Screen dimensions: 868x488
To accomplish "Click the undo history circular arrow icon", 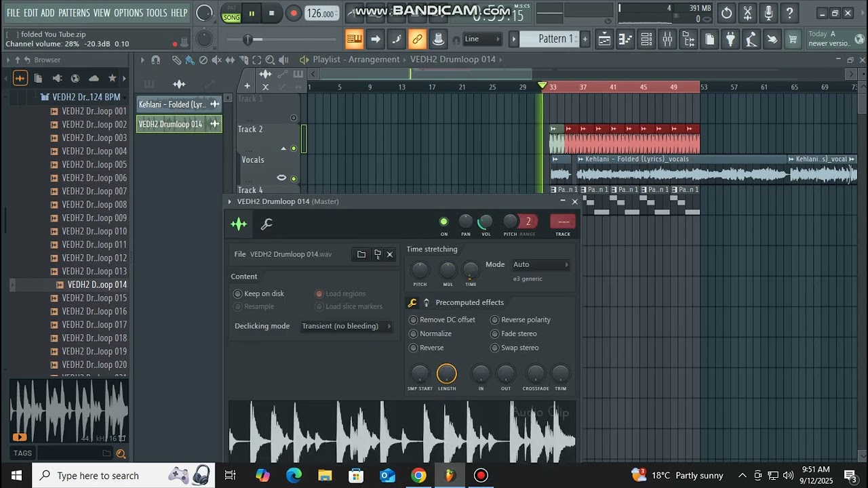I will (x=727, y=13).
